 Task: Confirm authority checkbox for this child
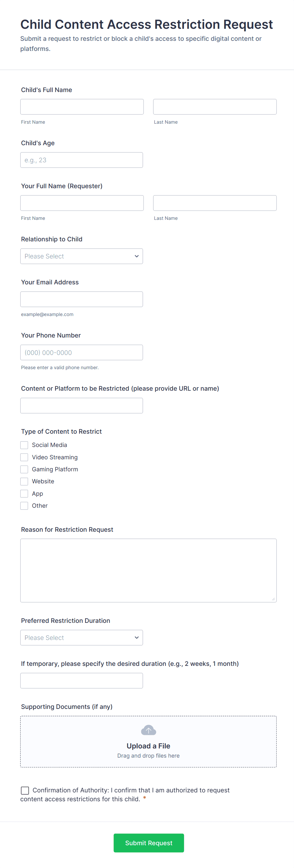pyautogui.click(x=25, y=790)
